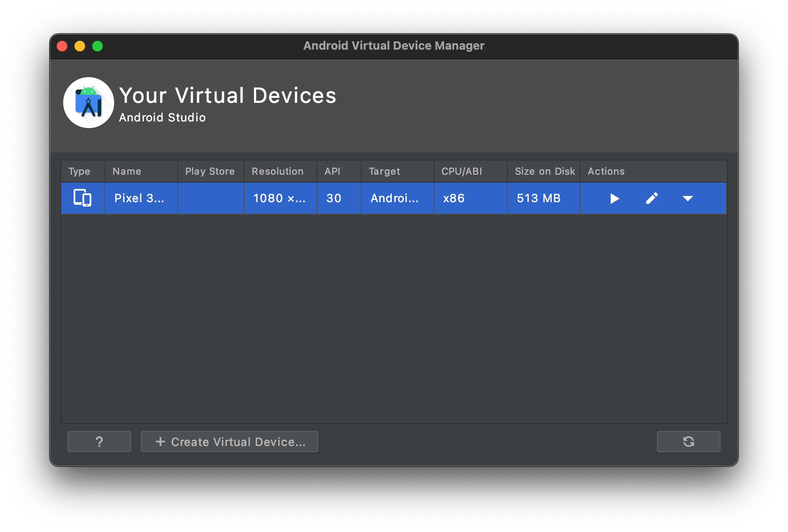Click the Name column header
The image size is (788, 532).
click(128, 171)
